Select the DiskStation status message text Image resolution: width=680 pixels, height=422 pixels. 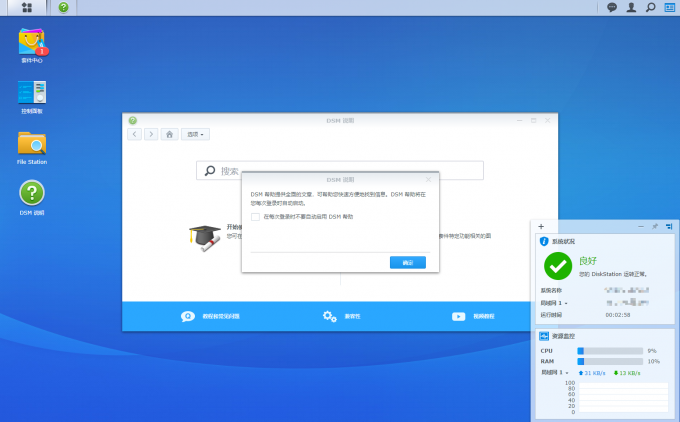613,274
